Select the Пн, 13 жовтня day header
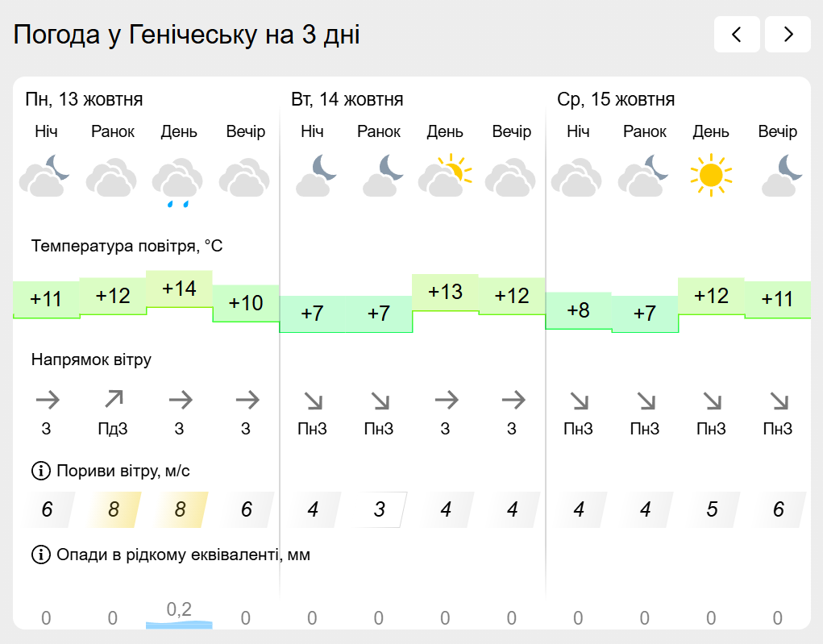This screenshot has width=823, height=644. pos(84,100)
